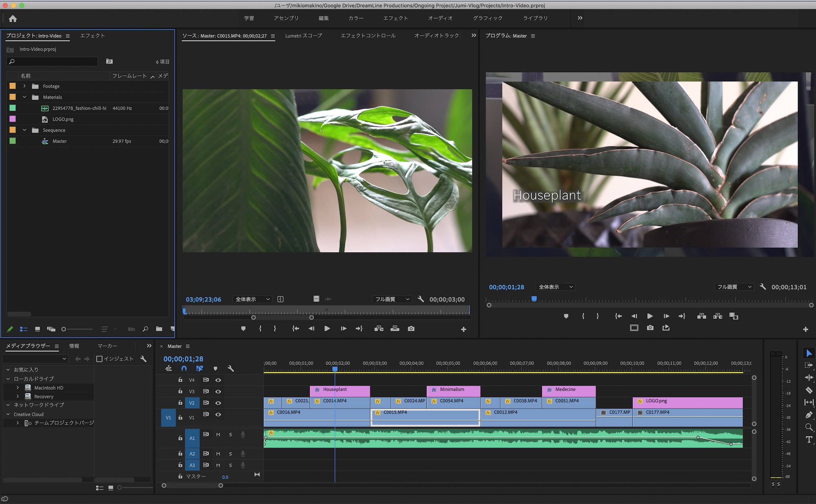Select the Zoom tool in the tools panel
The height and width of the screenshot is (504, 816).
coord(809,427)
